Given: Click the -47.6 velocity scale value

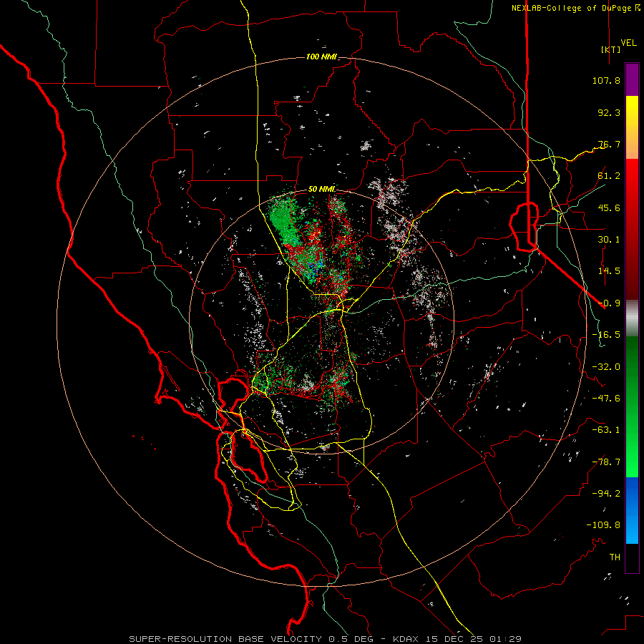Looking at the screenshot, I should tap(606, 399).
